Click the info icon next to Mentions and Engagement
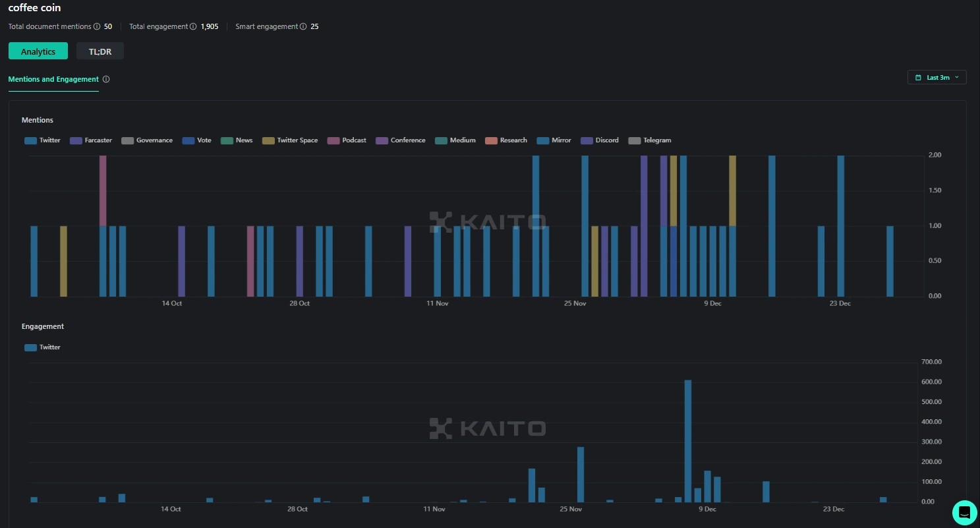Viewport: 980px width, 528px height. coord(106,79)
